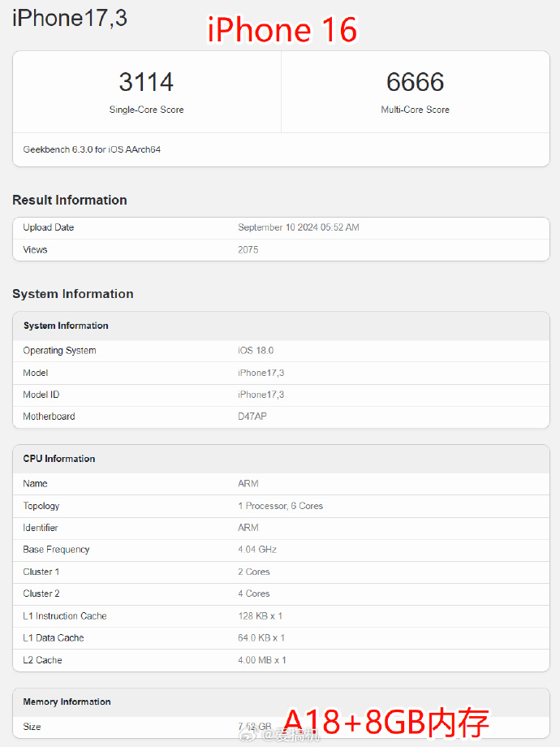The width and height of the screenshot is (560, 747).
Task: Click the iPhone17,3 value in Model ID row
Action: point(261,395)
